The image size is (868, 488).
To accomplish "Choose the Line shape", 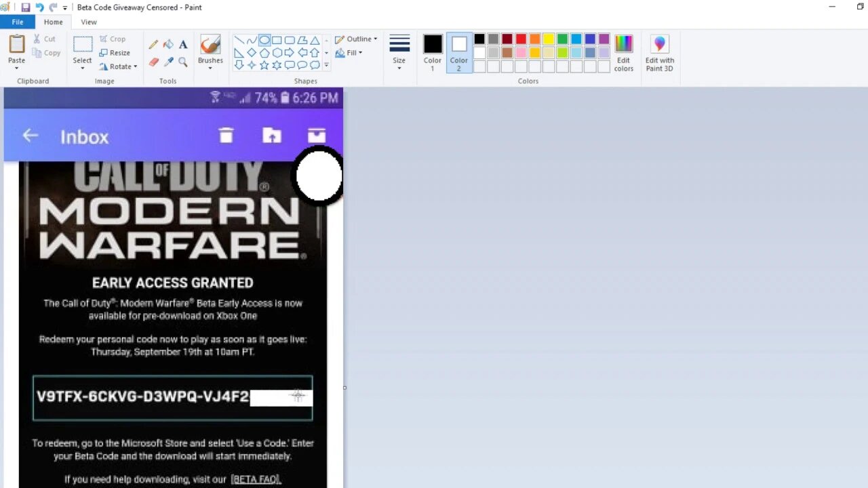I will [239, 40].
